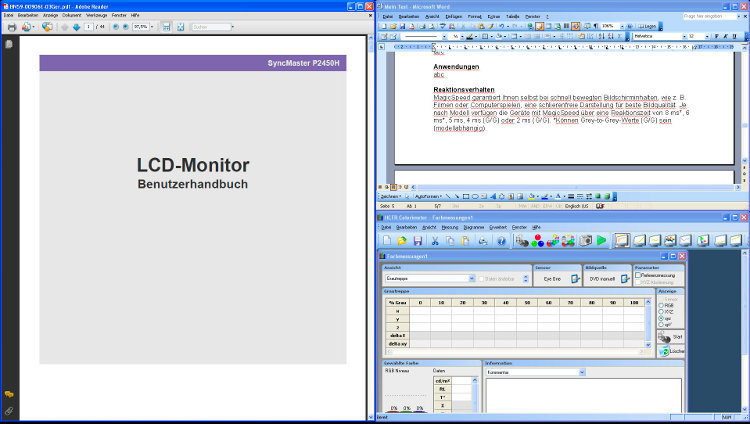Click the page number field in Adobe Reader

click(88, 27)
